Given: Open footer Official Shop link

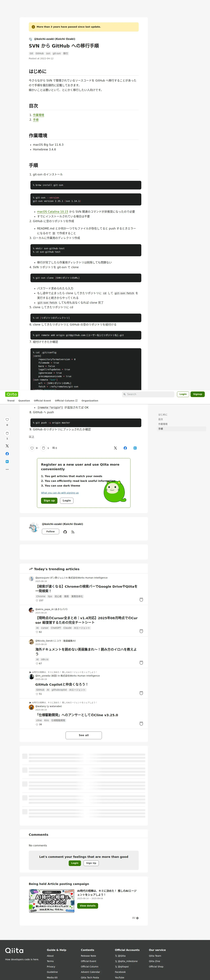Looking at the screenshot, I should 156,967.
